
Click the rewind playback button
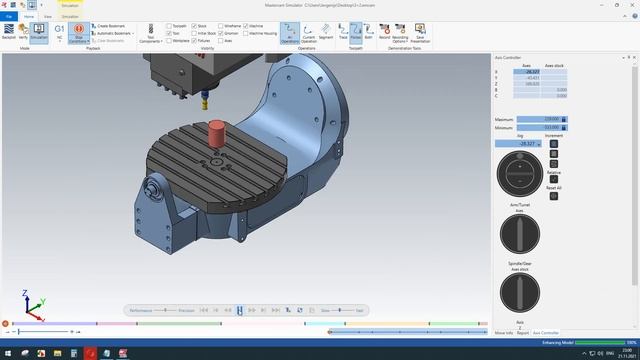coord(228,310)
